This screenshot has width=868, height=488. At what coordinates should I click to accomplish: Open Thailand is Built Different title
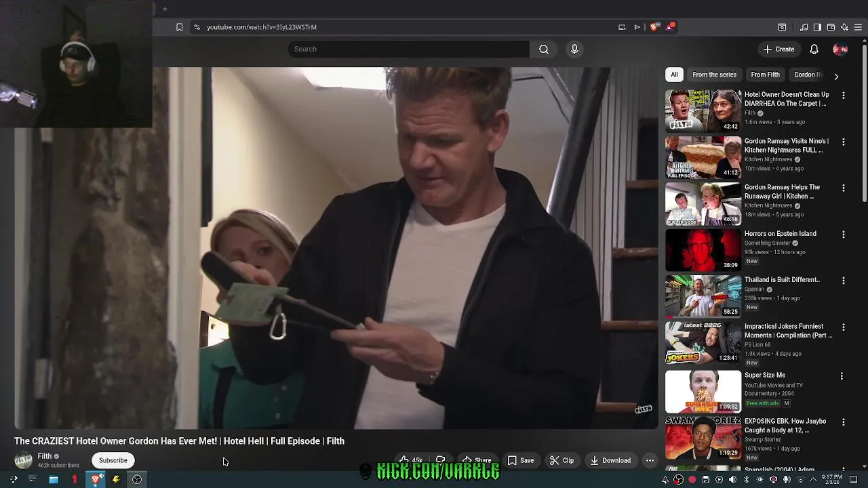(x=782, y=280)
